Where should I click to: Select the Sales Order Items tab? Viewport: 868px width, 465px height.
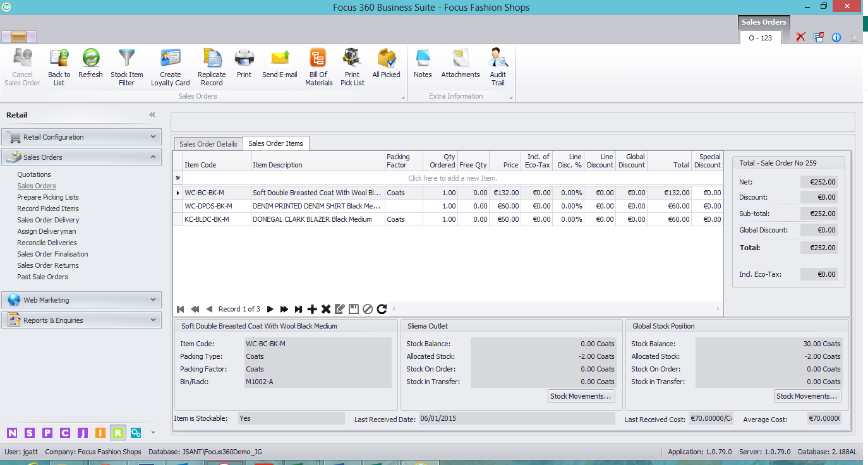[x=276, y=143]
